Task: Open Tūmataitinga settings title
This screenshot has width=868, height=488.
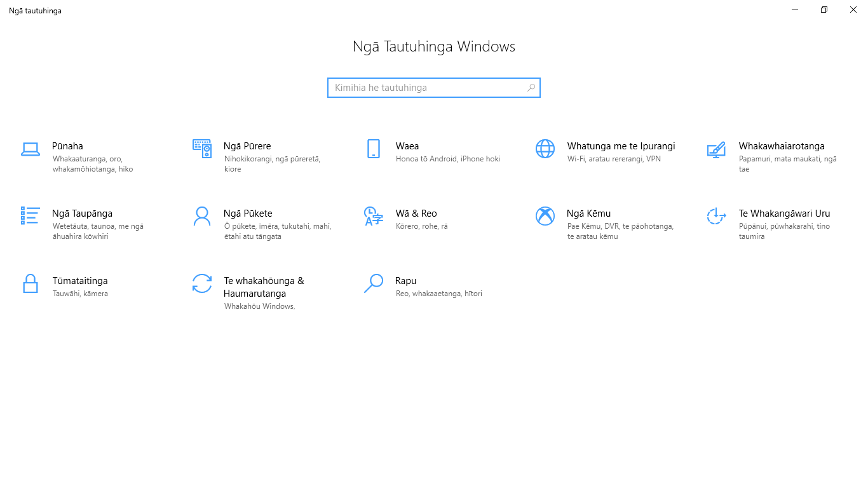Action: pos(80,281)
